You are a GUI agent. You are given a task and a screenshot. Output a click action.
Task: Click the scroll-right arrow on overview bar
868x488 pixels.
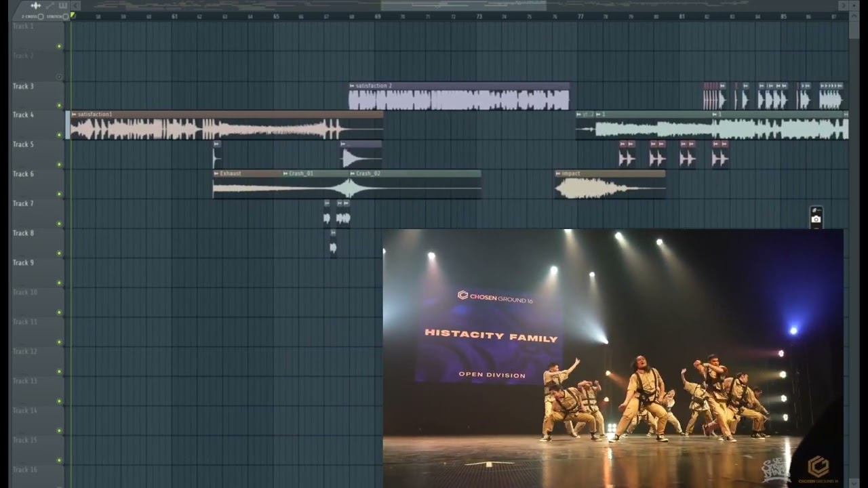(844, 5)
